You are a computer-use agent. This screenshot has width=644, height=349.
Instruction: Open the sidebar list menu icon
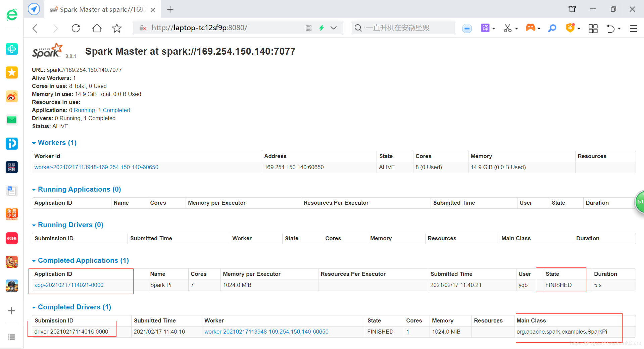[11, 337]
